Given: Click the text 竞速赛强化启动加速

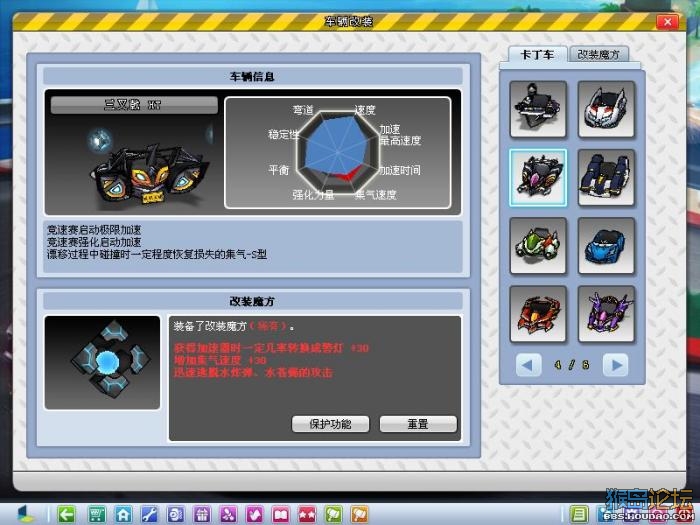Looking at the screenshot, I should pyautogui.click(x=94, y=242).
